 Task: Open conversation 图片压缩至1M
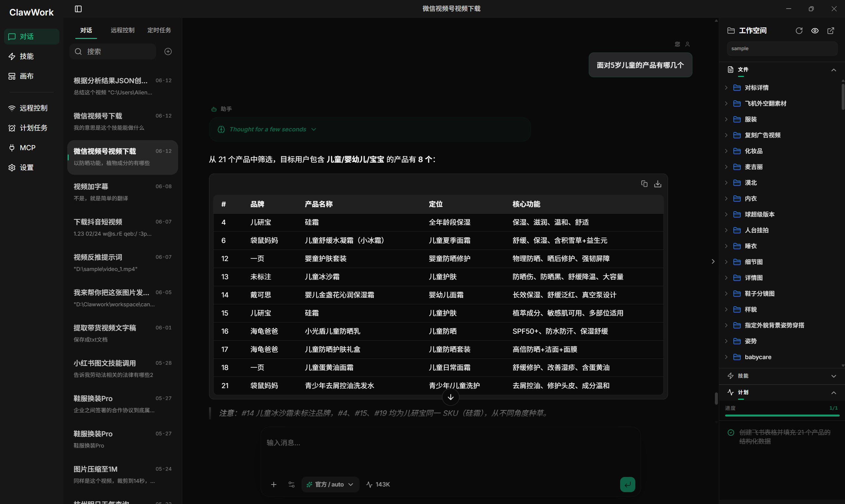click(x=123, y=475)
